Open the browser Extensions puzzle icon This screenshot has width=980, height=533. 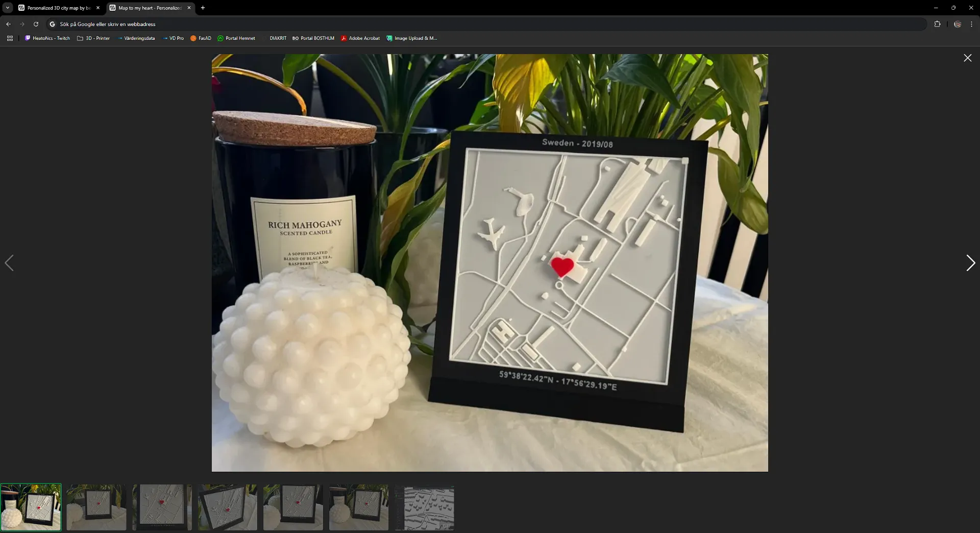point(938,23)
